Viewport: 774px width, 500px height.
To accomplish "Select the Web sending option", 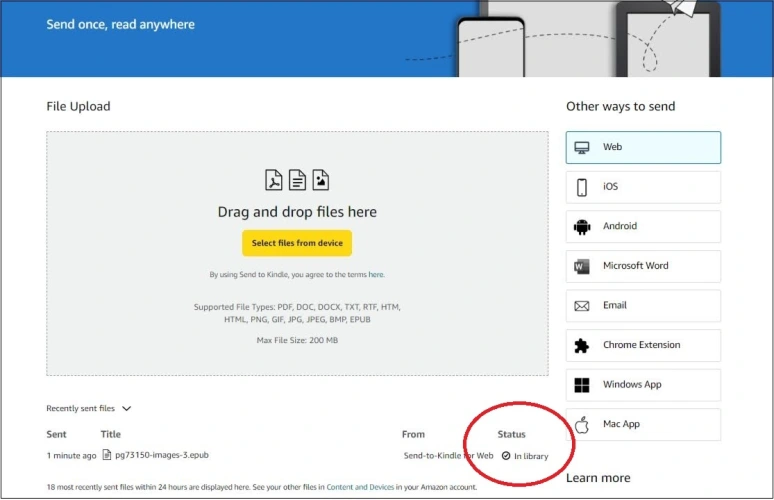I will coord(643,147).
